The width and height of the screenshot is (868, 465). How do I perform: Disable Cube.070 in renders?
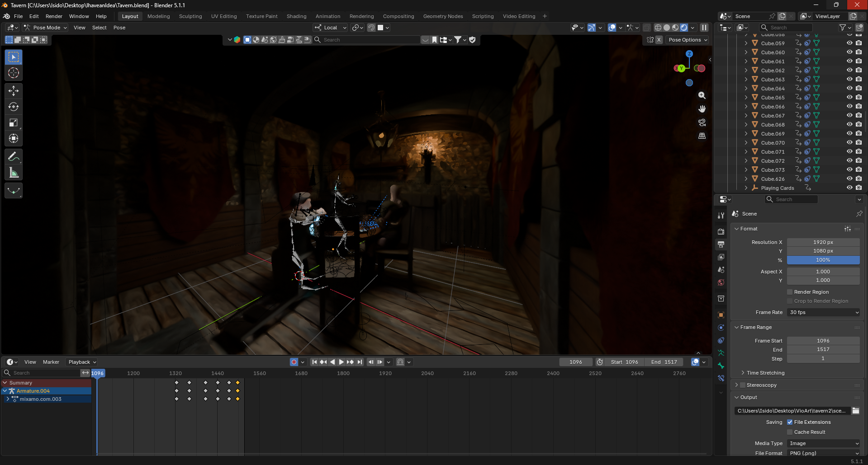pyautogui.click(x=859, y=143)
